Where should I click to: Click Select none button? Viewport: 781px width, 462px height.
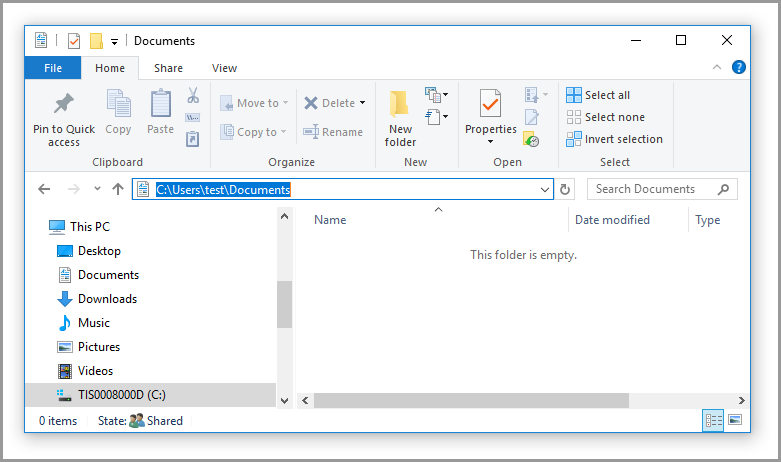tap(606, 117)
